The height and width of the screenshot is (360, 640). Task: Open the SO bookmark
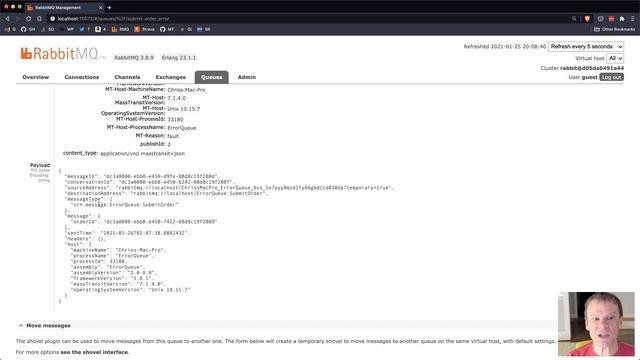pyautogui.click(x=48, y=29)
